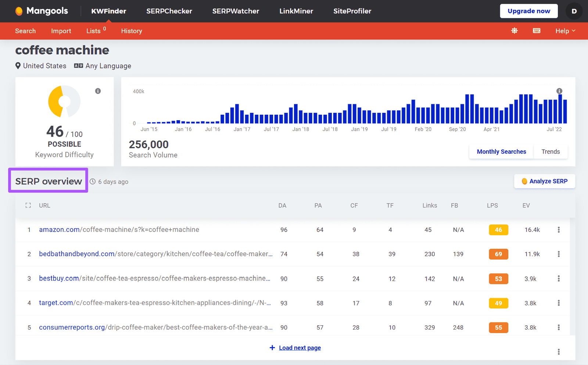Click the Mangools logo
Viewport: 588px width, 365px height.
pyautogui.click(x=42, y=11)
